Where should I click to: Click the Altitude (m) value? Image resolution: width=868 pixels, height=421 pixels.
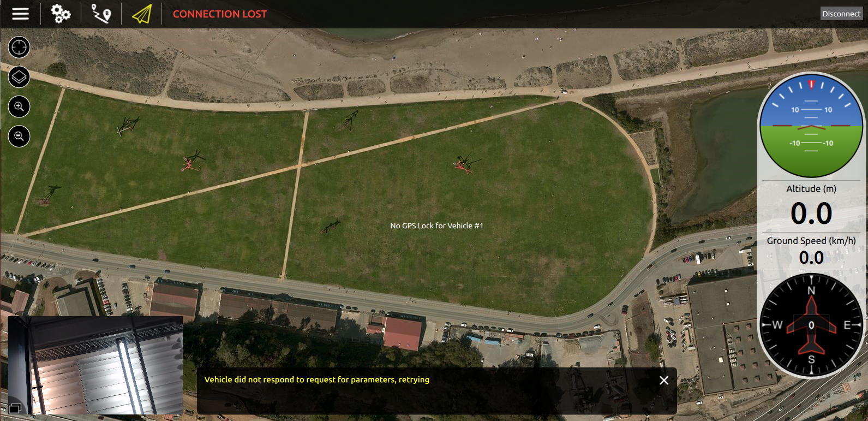(811, 214)
